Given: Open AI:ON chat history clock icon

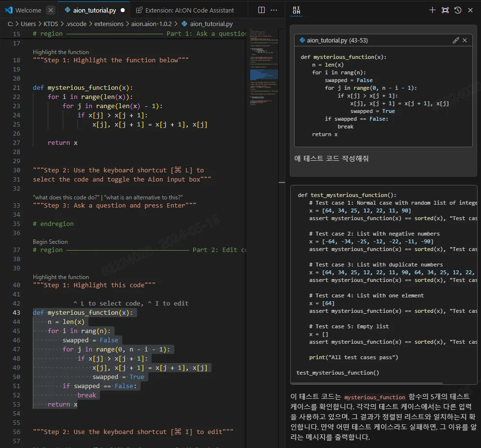Looking at the screenshot, I should point(457,10).
